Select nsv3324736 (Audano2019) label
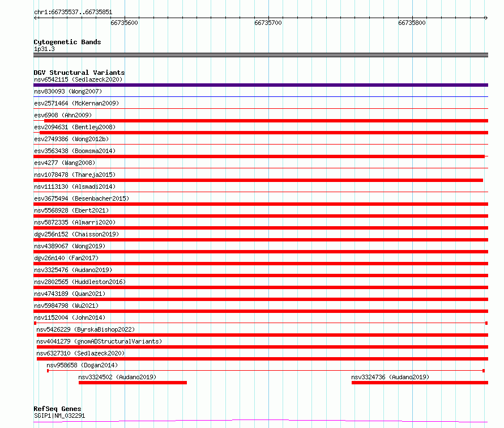The width and height of the screenshot is (504, 428). [x=390, y=377]
